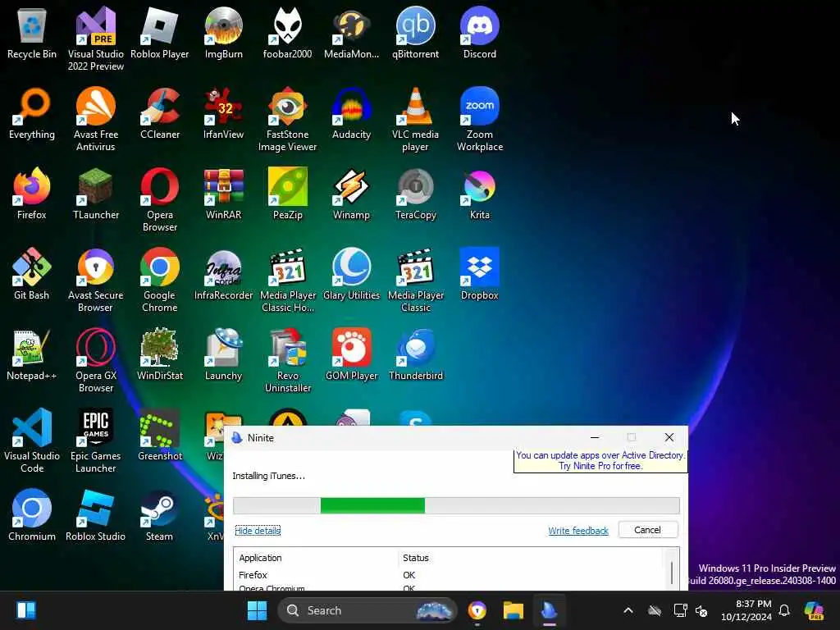840x630 pixels.
Task: Click the Status column header in Ninite
Action: (531, 558)
